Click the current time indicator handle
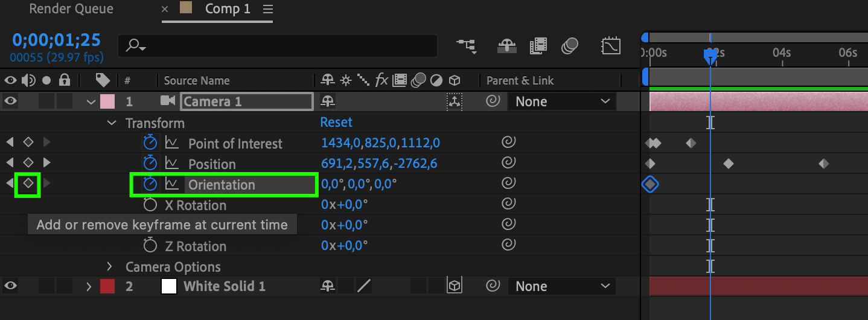The width and height of the screenshot is (868, 320). tap(710, 57)
